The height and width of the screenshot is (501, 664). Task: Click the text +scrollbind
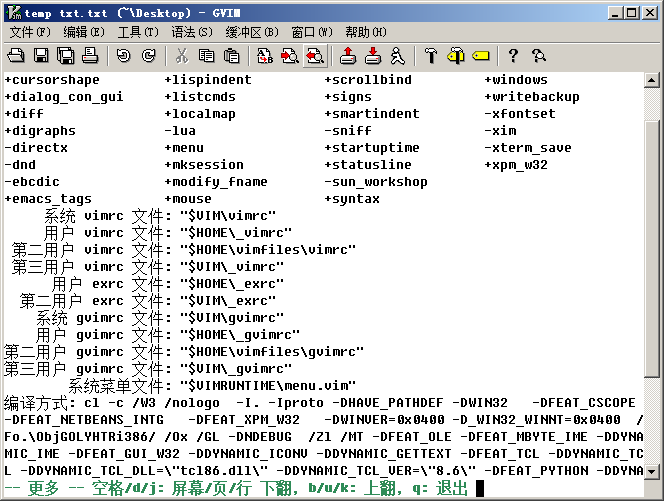(368, 80)
